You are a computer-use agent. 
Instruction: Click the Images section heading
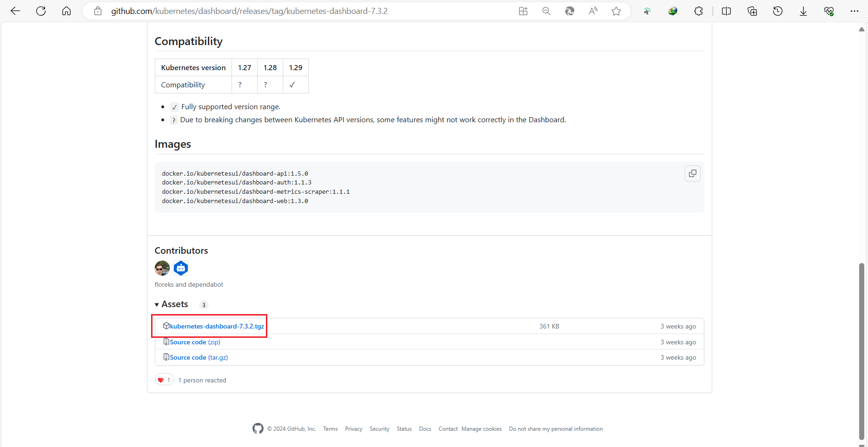click(172, 144)
